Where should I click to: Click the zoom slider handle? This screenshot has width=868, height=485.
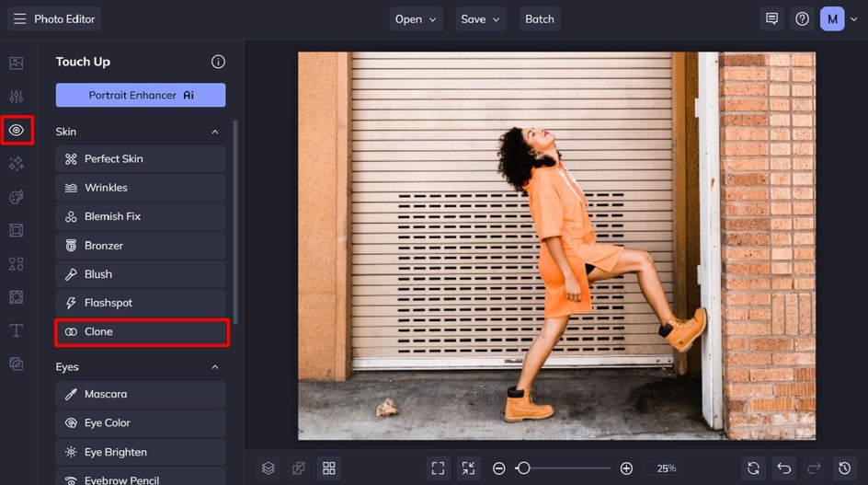(x=522, y=468)
